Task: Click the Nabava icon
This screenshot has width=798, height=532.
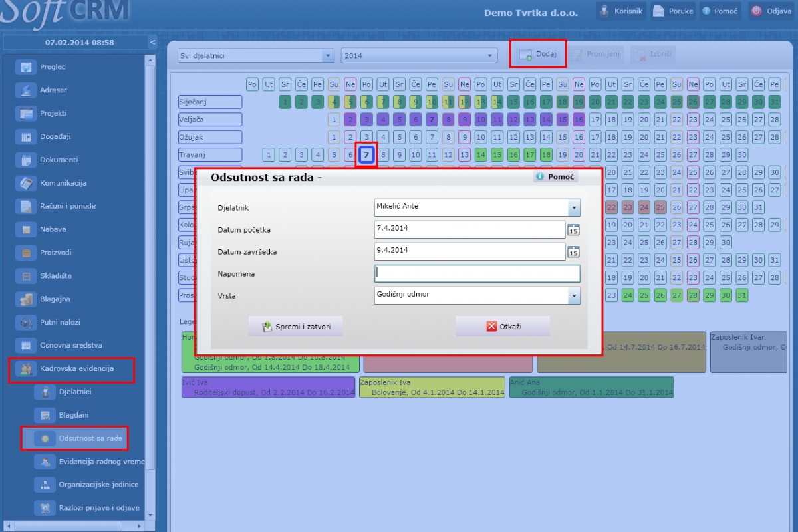Action: [x=26, y=229]
